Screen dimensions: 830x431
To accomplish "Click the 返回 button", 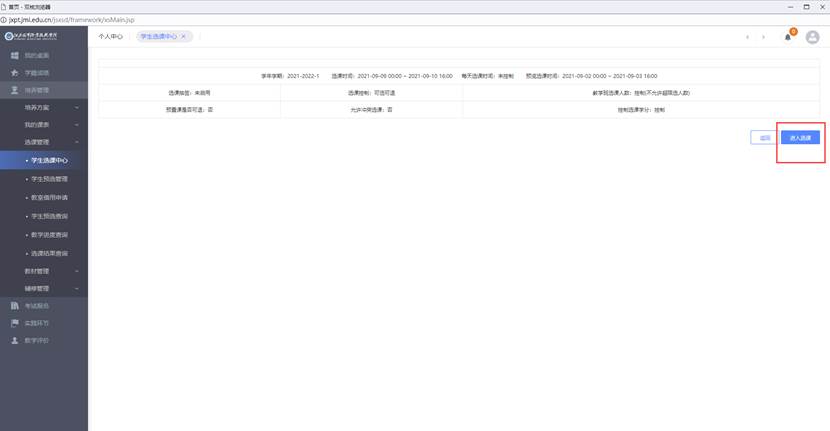I will coord(764,138).
